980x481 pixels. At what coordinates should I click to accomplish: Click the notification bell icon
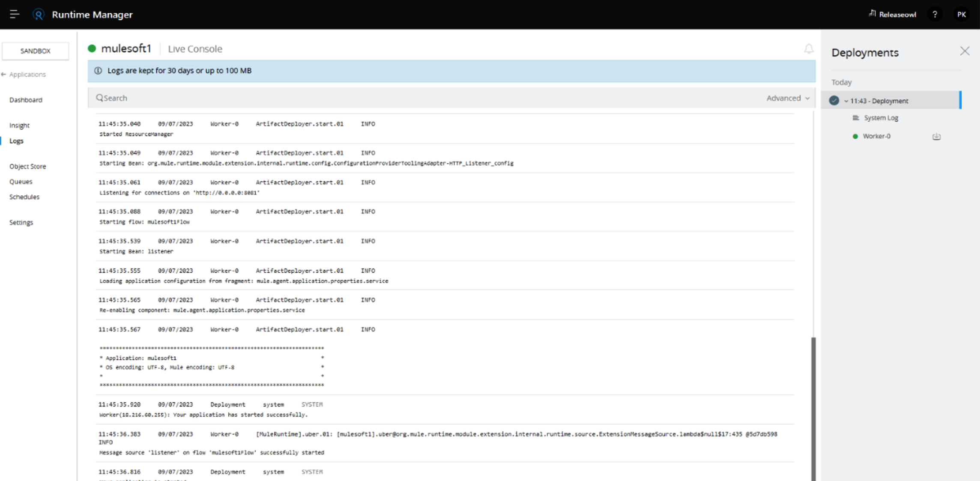tap(809, 49)
